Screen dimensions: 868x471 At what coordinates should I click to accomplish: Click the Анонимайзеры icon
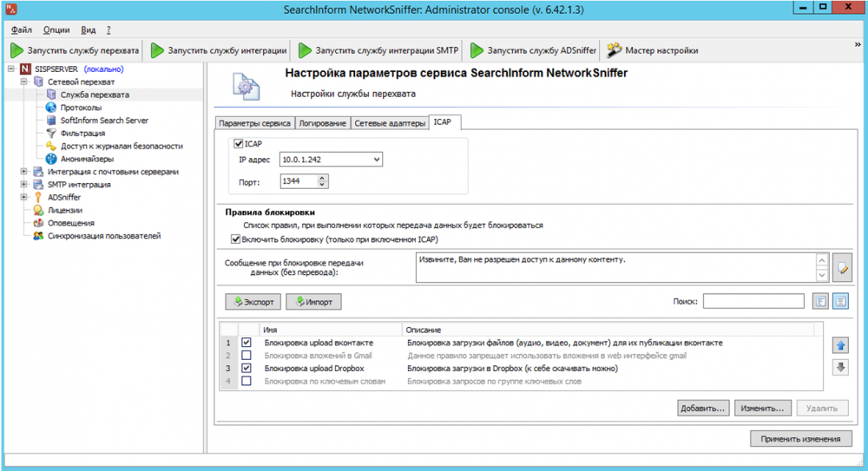pyautogui.click(x=51, y=159)
